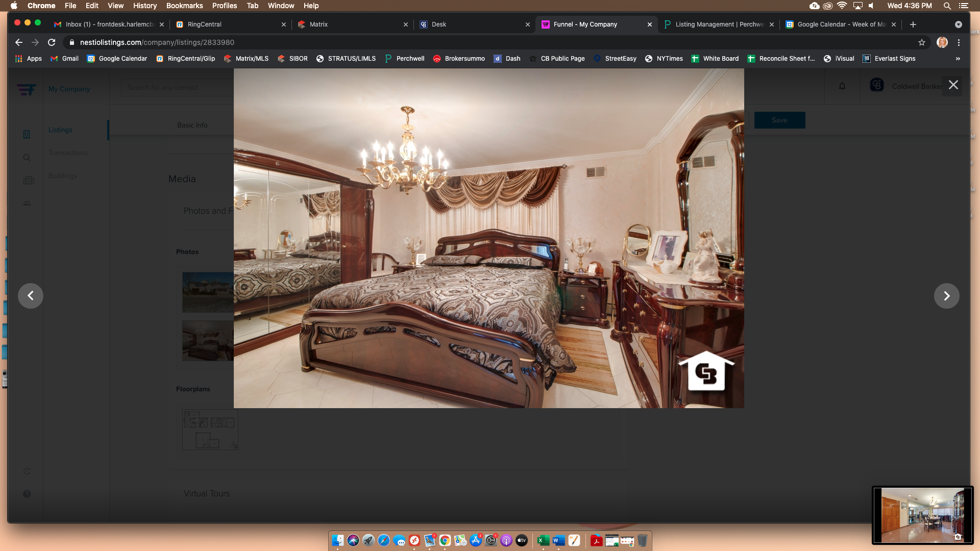This screenshot has height=551, width=980.
Task: Open the people icon in left rail
Action: [27, 204]
